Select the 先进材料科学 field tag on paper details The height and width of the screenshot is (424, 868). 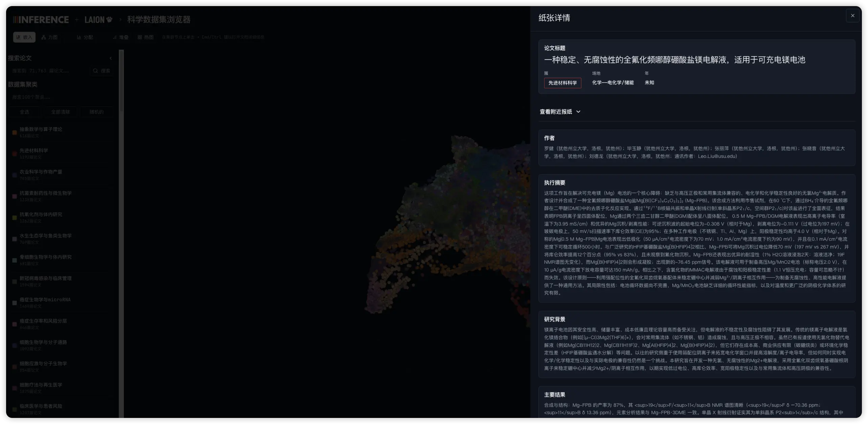coord(562,83)
